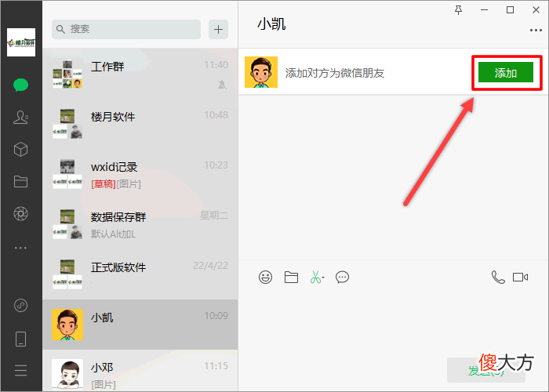
Task: Click 小邓 avatar in chat list
Action: [x=67, y=374]
